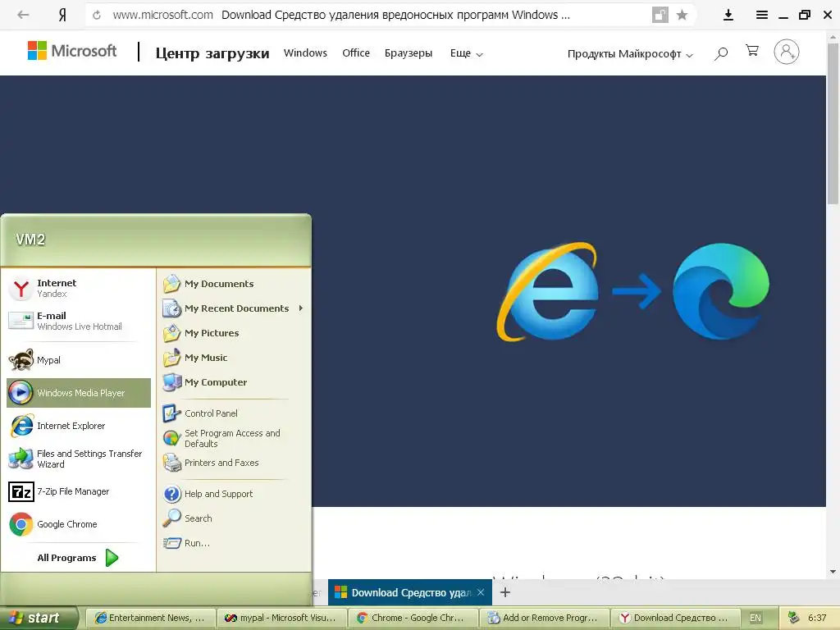Switch to mypal - Microsoft Visual taskbar window
Screen dimensions: 840x630
[282, 618]
